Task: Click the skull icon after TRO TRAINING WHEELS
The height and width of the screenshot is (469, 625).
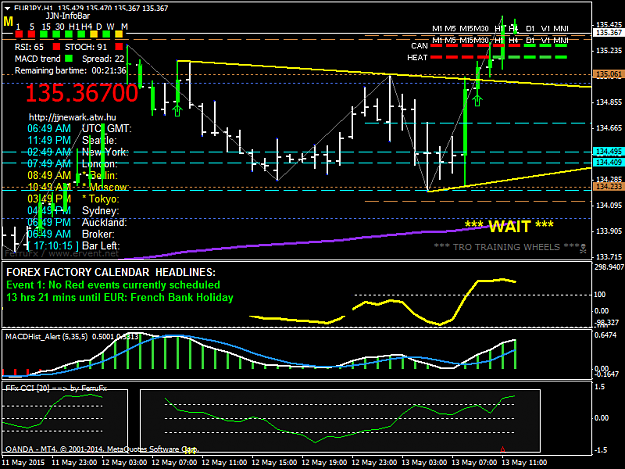Action: [583, 249]
